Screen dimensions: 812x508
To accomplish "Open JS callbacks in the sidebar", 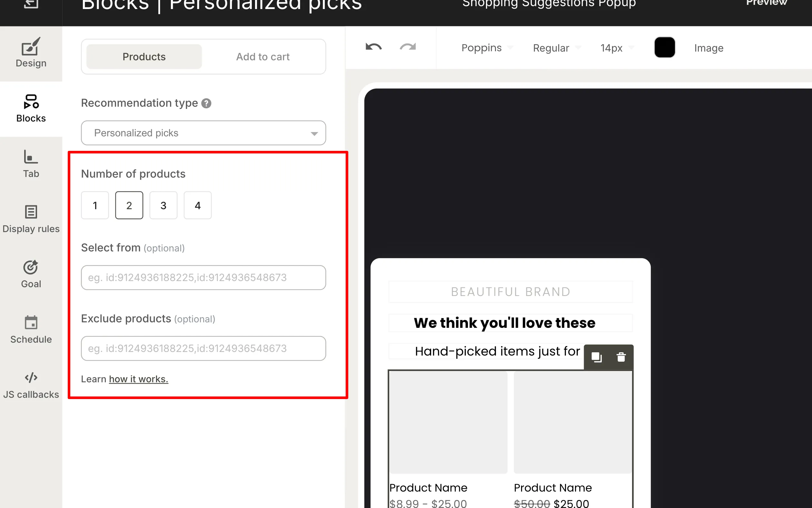I will click(31, 385).
